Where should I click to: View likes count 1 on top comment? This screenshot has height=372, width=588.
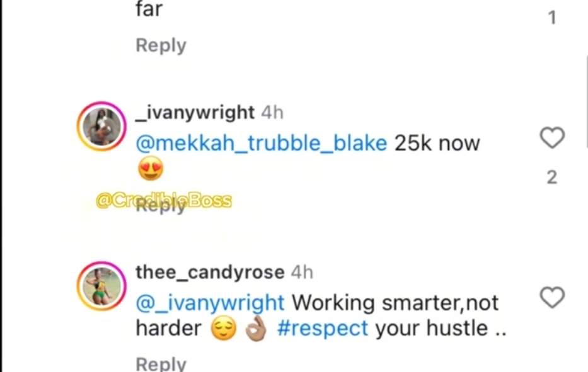pos(552,17)
